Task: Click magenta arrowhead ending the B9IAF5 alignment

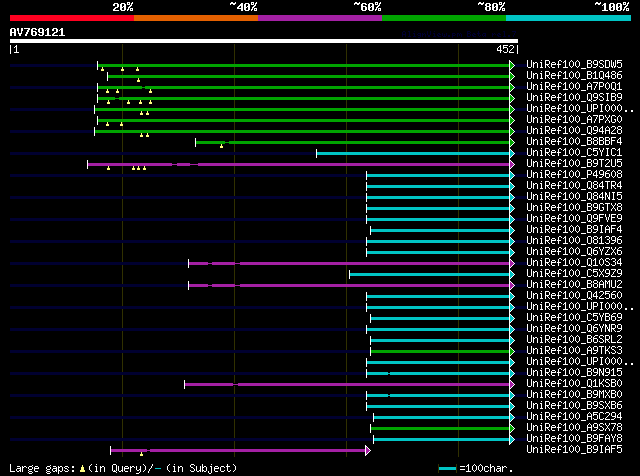Action: 368,451
